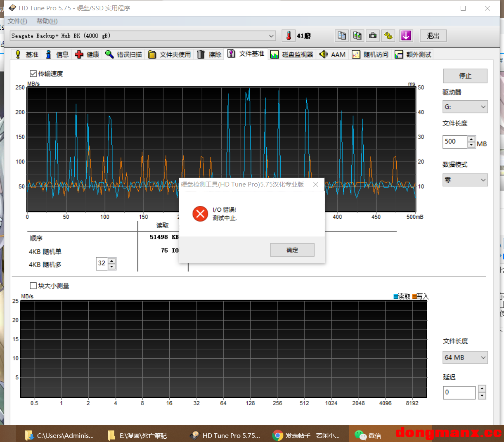Click the purple download arrow toolbar icon
This screenshot has width=504, height=442.
tap(406, 36)
